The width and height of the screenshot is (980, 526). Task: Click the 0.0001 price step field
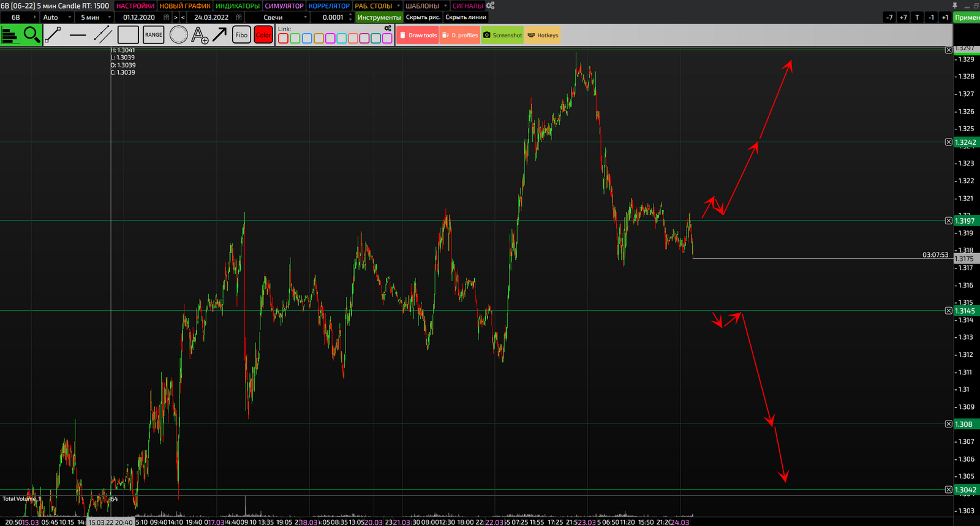333,17
